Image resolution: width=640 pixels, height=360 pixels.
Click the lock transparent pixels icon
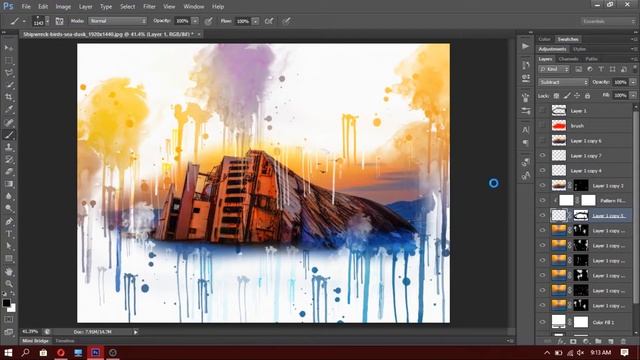[556, 96]
